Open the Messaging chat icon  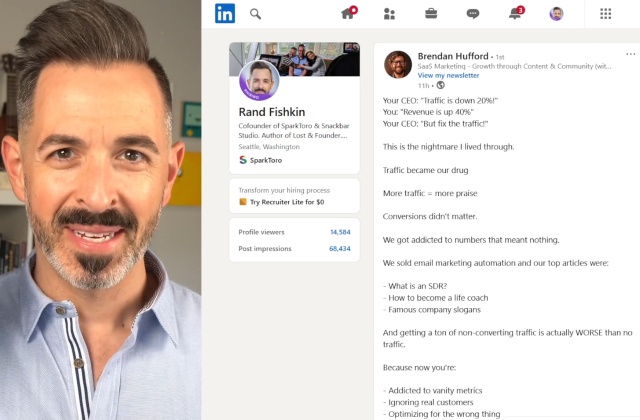[x=473, y=14]
